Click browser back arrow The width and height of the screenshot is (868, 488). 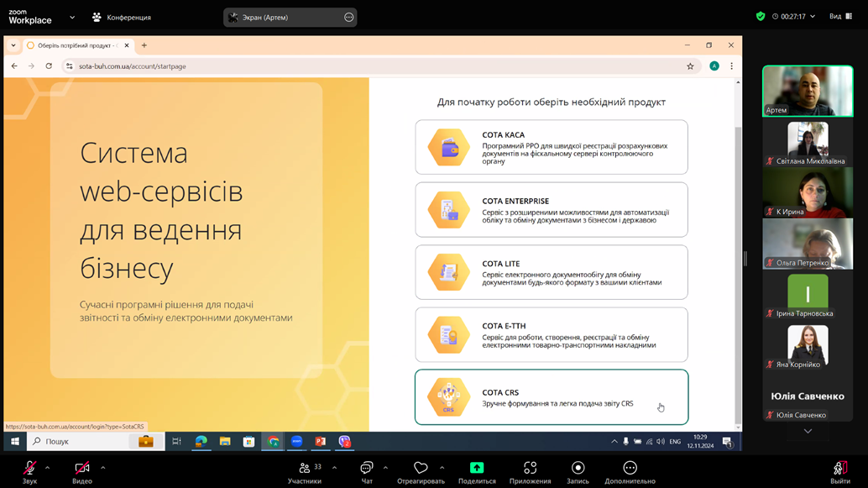[x=14, y=66]
